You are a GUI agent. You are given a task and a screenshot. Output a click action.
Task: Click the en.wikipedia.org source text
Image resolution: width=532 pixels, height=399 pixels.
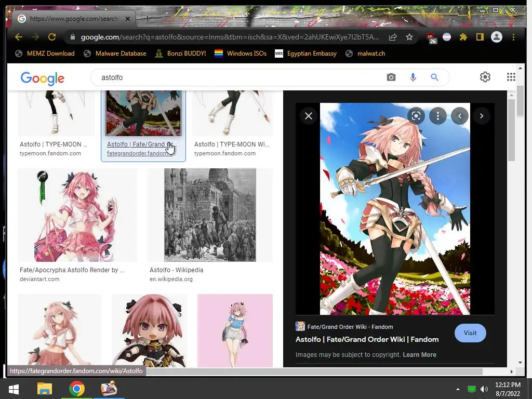tap(171, 279)
